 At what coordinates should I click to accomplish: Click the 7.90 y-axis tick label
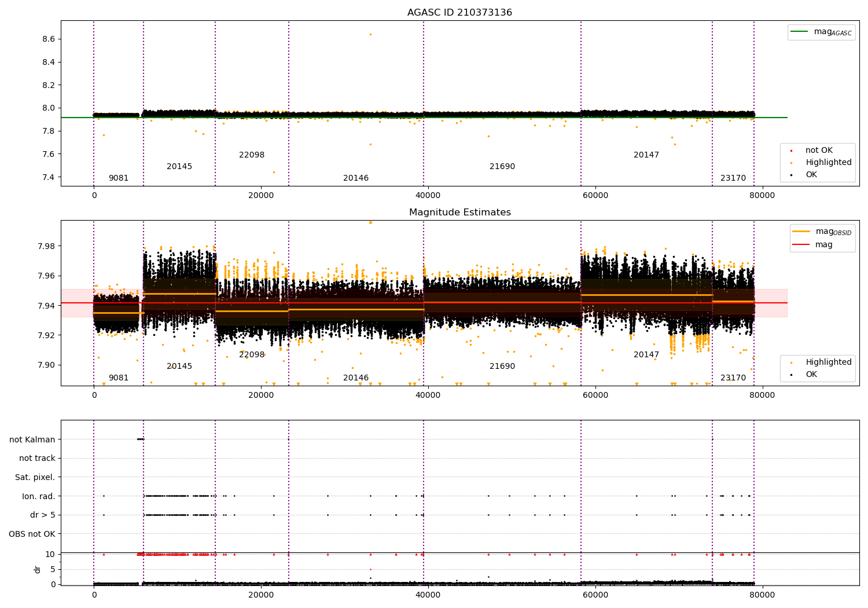tap(46, 365)
